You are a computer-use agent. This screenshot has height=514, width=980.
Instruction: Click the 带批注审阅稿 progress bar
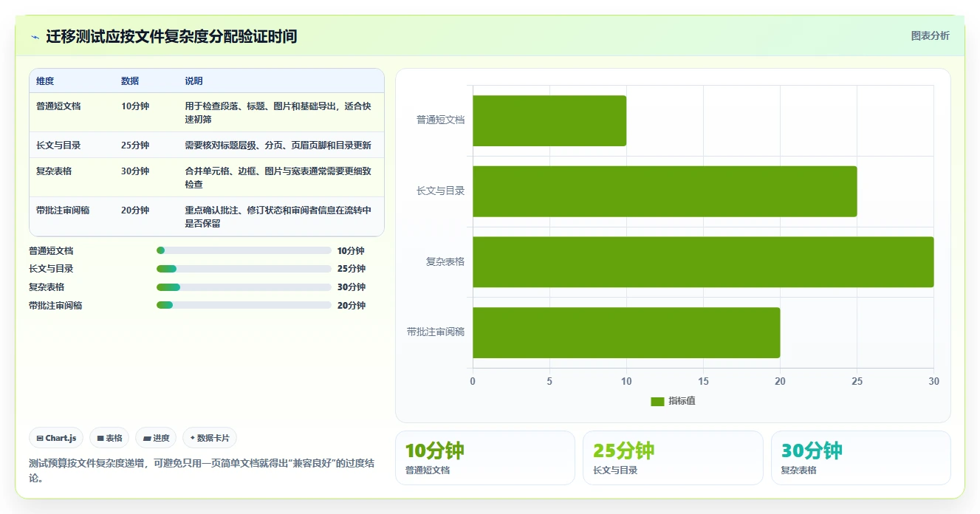tap(244, 305)
